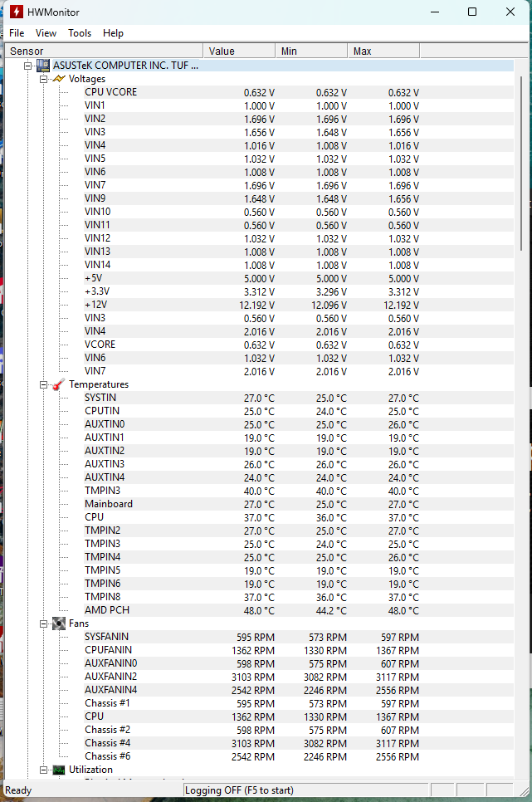Select the Utilization tree label
Viewport: 532px width, 802px height.
point(90,770)
